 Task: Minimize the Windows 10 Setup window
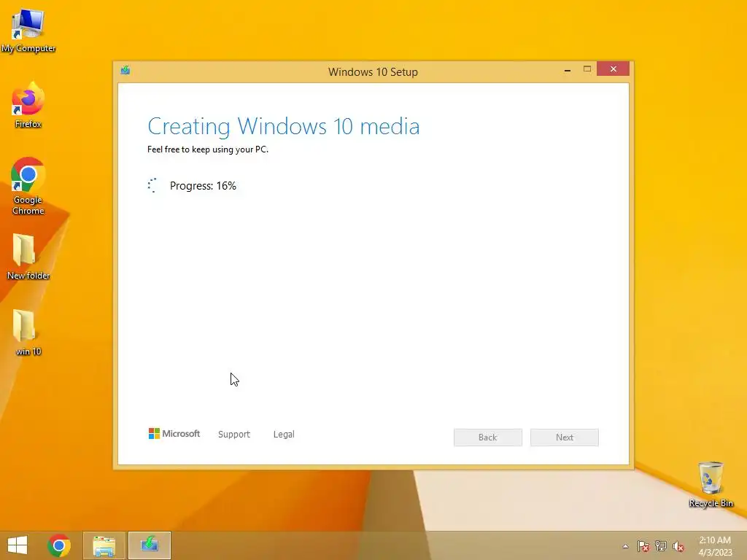[x=568, y=69]
